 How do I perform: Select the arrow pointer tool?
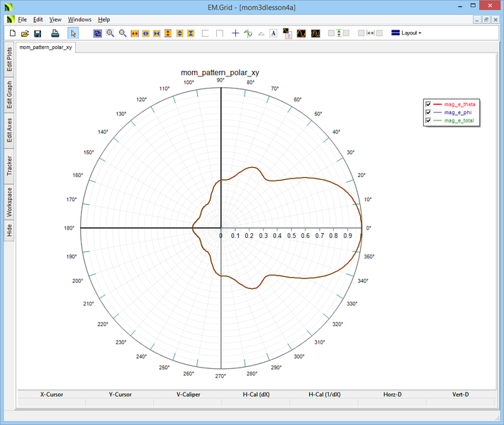pyautogui.click(x=73, y=33)
